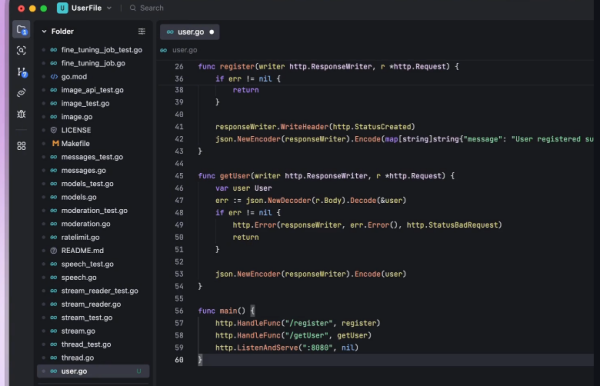This screenshot has width=600, height=386.
Task: Open go.mod file
Action: pos(74,77)
